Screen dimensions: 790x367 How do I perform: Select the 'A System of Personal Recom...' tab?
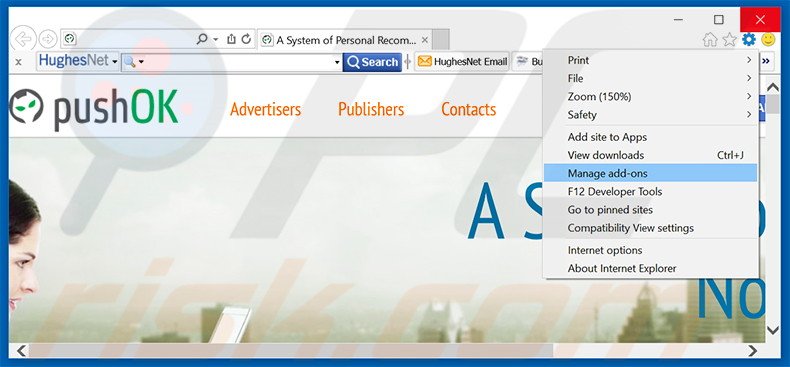[x=346, y=40]
